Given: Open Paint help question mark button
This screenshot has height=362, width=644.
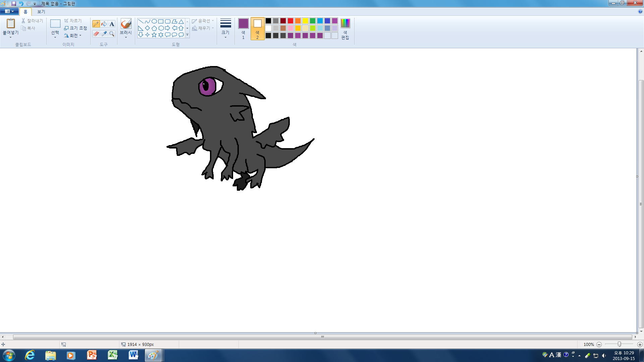Looking at the screenshot, I should 640,11.
